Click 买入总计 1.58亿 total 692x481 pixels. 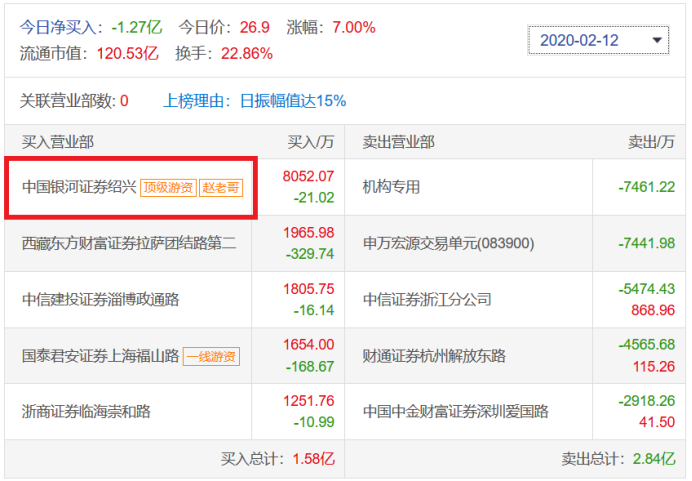pos(278,459)
